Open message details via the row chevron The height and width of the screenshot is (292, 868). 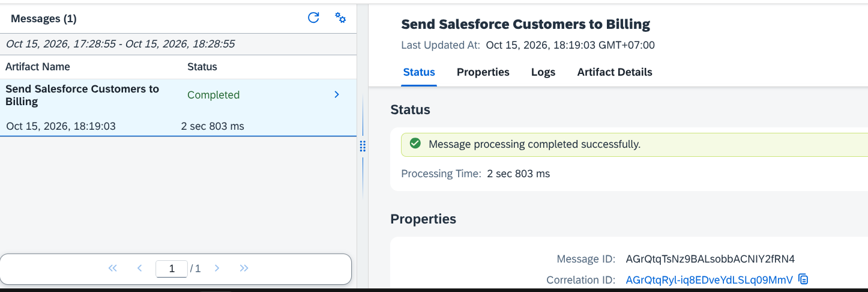[x=337, y=94]
